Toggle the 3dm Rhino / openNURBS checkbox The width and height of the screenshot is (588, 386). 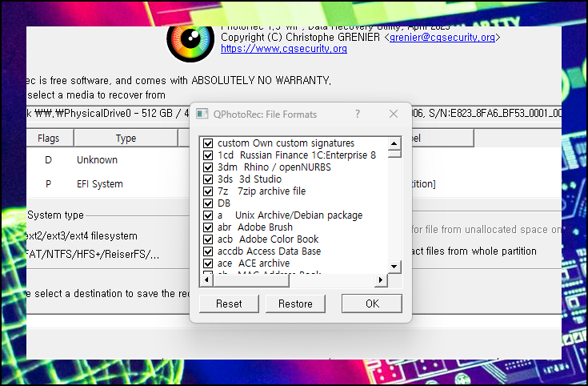[x=208, y=167]
